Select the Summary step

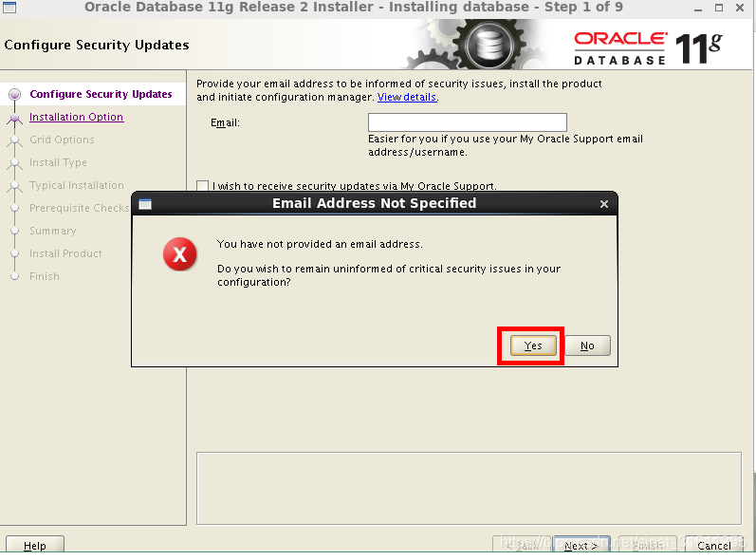tap(52, 231)
